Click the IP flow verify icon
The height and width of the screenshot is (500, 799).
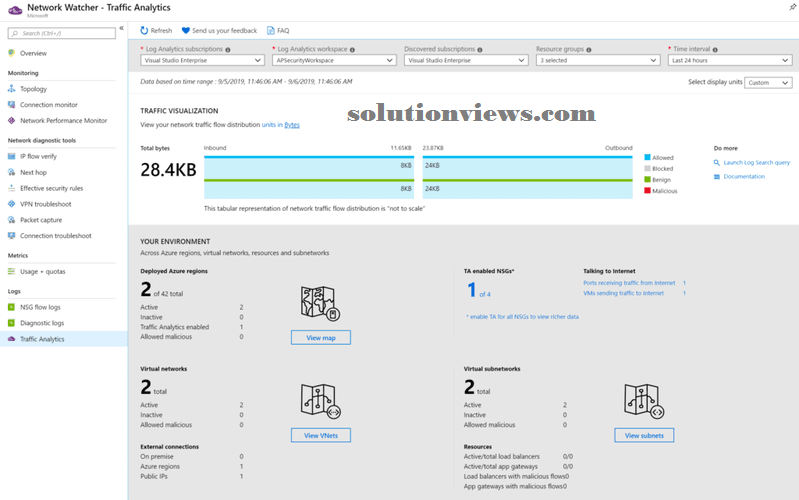point(12,156)
